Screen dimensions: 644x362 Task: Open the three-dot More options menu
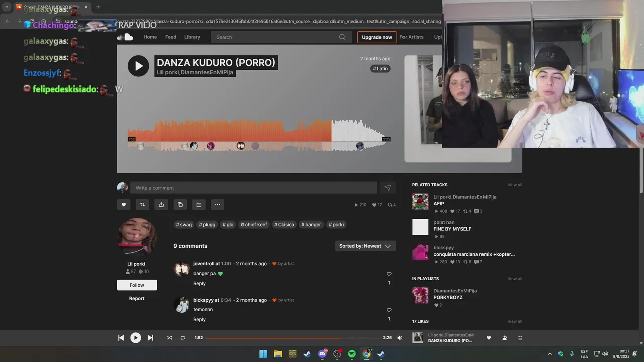click(217, 204)
